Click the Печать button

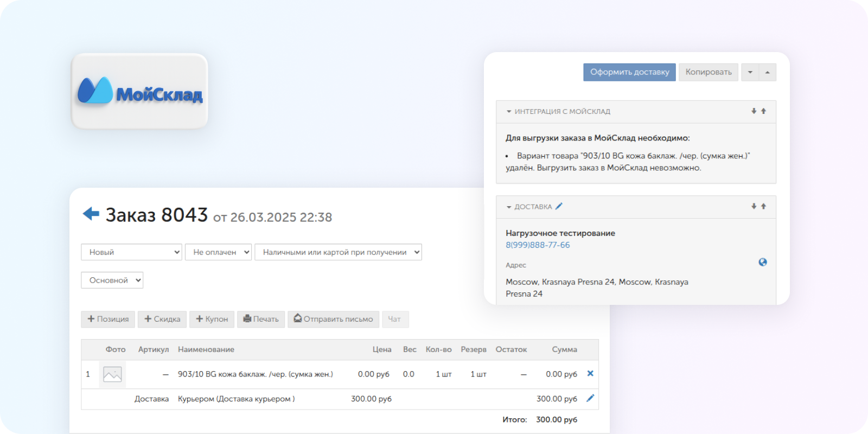(x=261, y=319)
